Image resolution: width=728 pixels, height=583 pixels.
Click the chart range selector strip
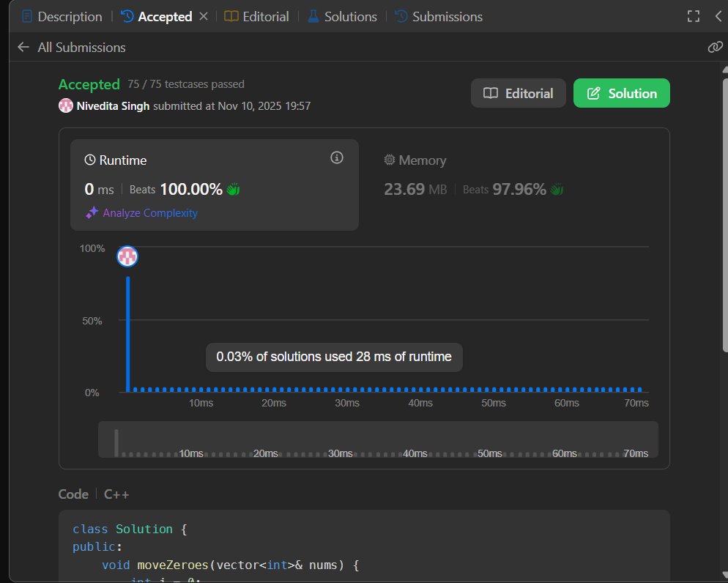pyautogui.click(x=378, y=439)
